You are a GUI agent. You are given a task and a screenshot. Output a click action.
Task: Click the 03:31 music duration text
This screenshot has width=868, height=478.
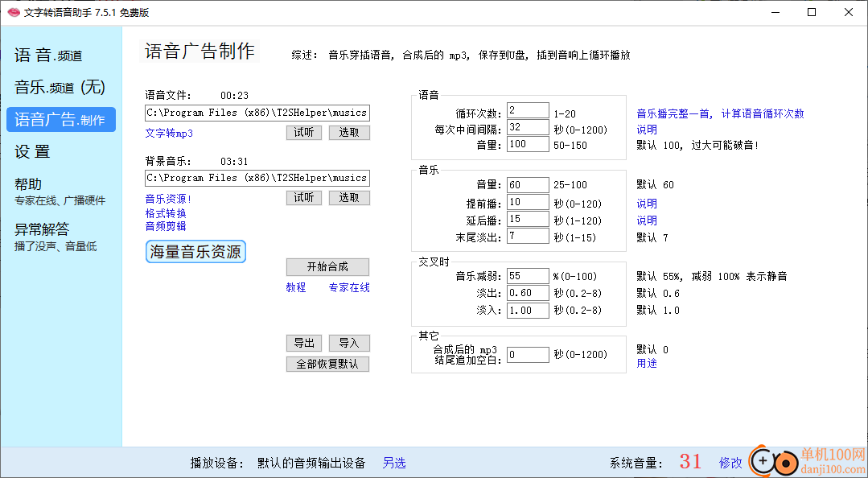click(x=234, y=162)
